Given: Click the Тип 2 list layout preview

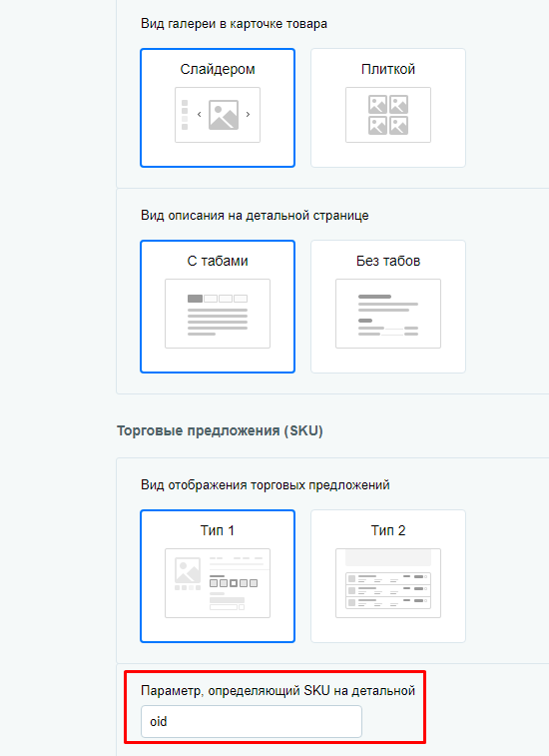Looking at the screenshot, I should point(388,583).
